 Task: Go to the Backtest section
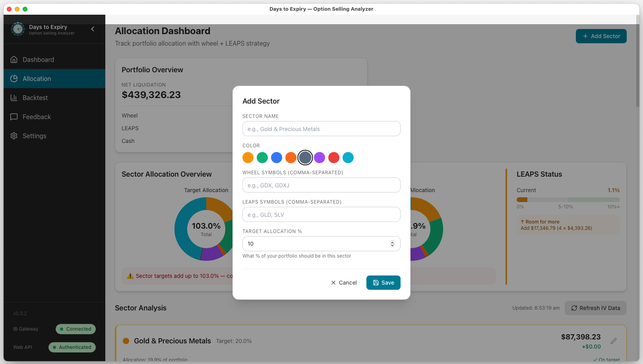coord(35,98)
